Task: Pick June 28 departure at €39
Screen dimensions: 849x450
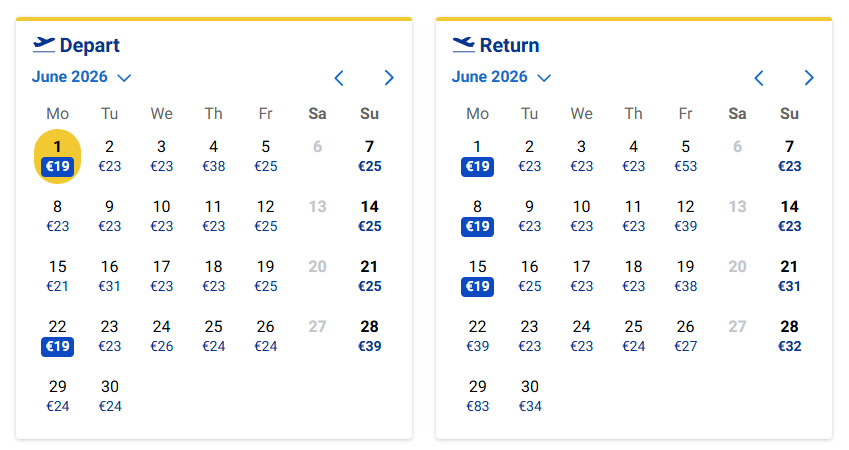Action: click(370, 336)
